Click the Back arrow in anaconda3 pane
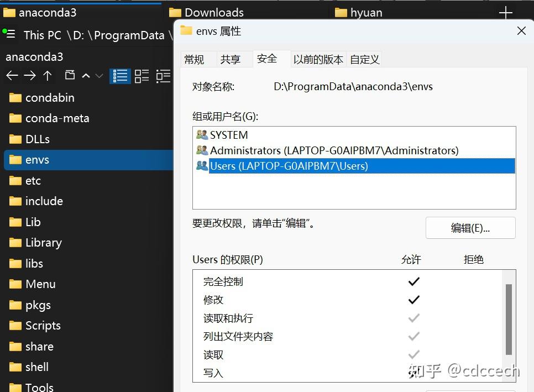The height and width of the screenshot is (392, 534). [12, 76]
